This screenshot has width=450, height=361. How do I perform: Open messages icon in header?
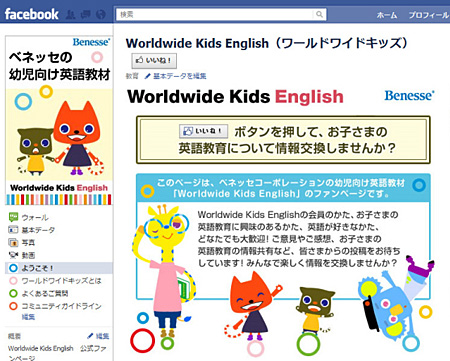86,14
